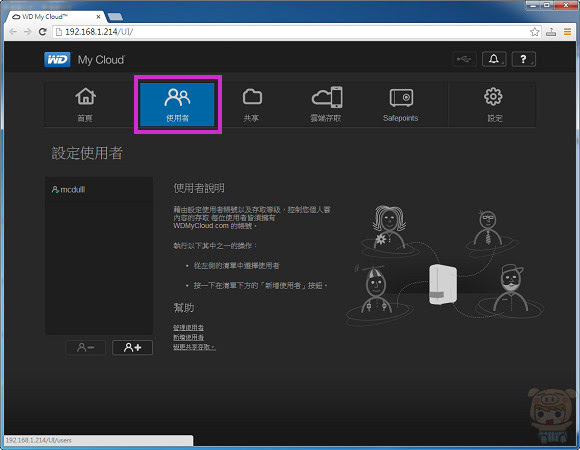The image size is (580, 450).
Task: Select user mcdull in the list
Action: point(99,190)
